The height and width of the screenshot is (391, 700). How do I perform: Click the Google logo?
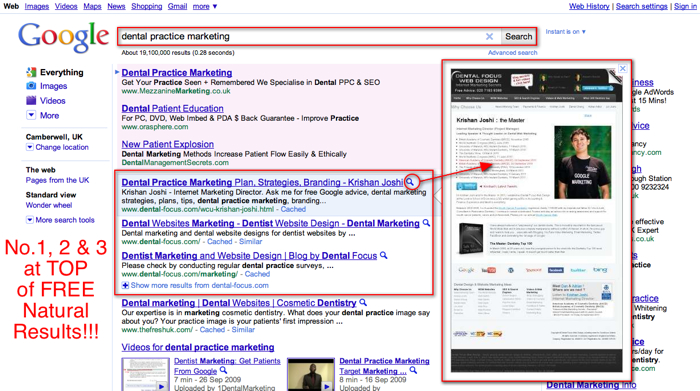point(63,38)
